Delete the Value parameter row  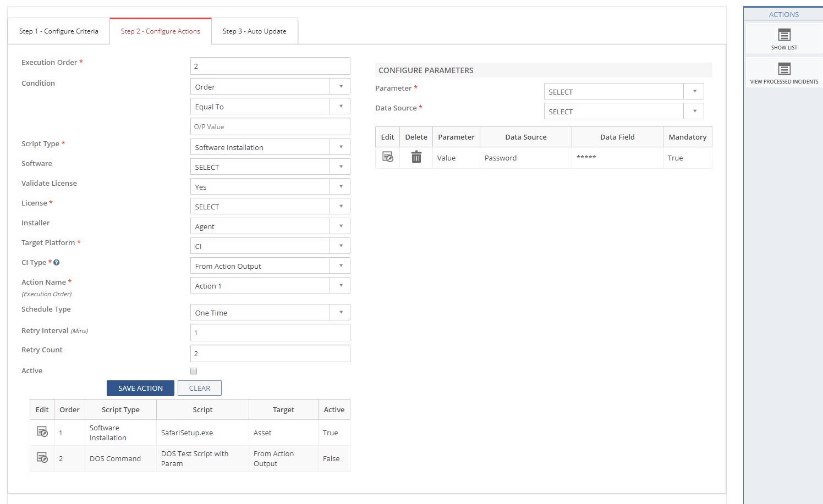point(416,157)
